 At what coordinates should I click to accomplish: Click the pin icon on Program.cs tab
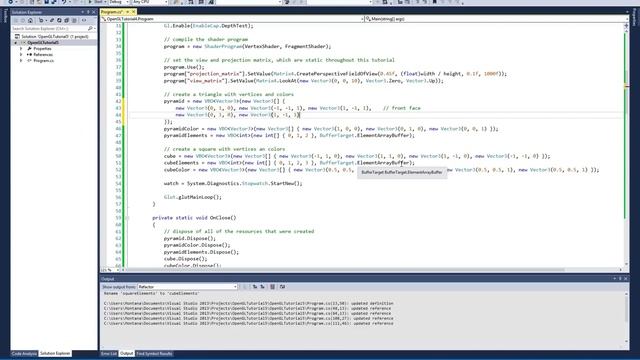tap(127, 12)
